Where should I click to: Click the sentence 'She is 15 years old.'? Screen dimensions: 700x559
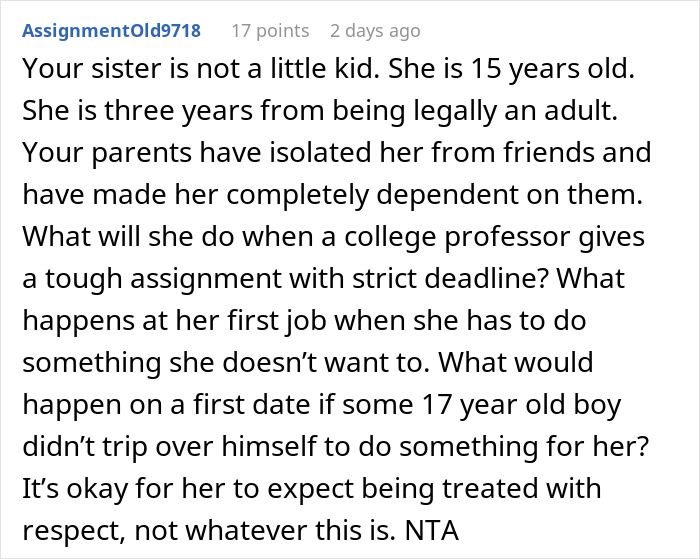coord(511,68)
